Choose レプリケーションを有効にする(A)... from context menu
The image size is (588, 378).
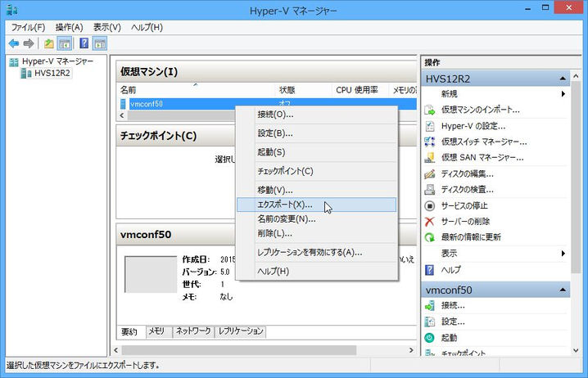coord(316,253)
